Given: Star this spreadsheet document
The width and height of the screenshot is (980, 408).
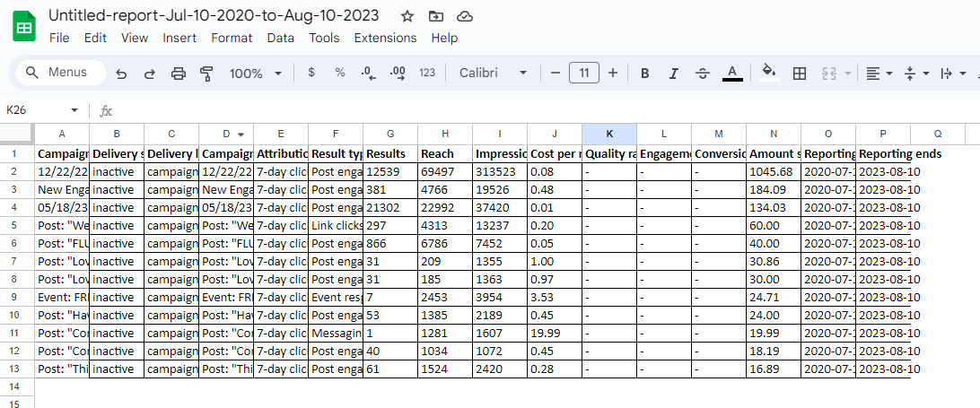Looking at the screenshot, I should click(x=407, y=16).
